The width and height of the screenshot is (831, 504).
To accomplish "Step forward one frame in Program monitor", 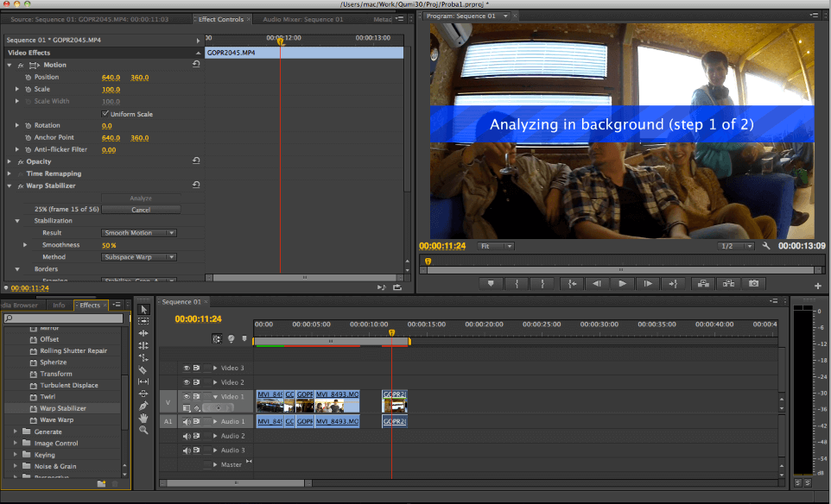I will pyautogui.click(x=648, y=284).
